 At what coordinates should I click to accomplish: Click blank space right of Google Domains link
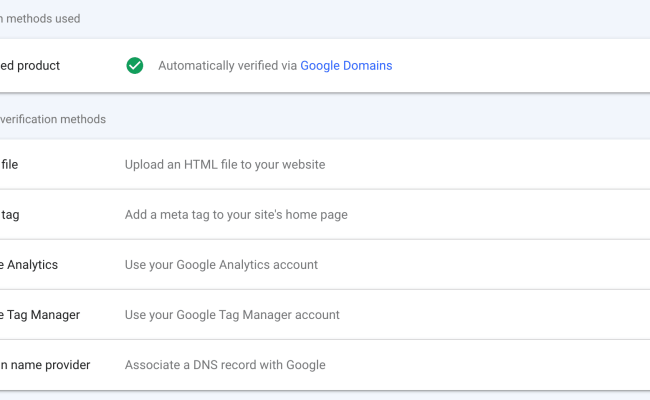point(520,66)
